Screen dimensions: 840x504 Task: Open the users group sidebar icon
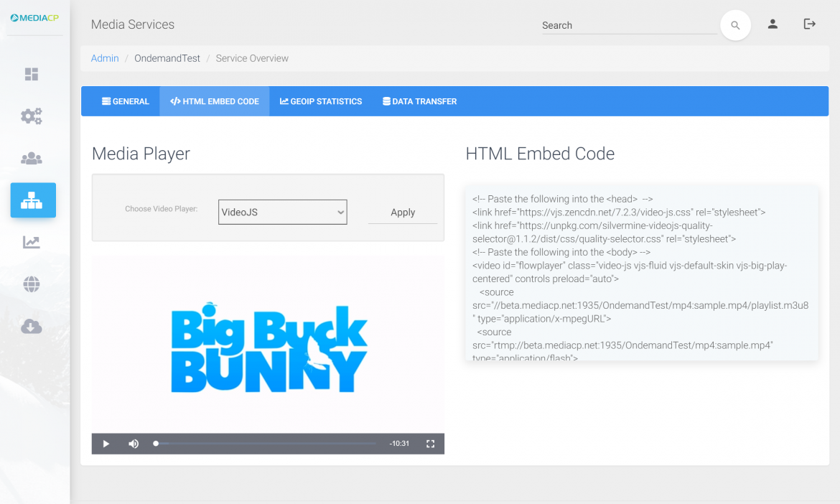(32, 159)
